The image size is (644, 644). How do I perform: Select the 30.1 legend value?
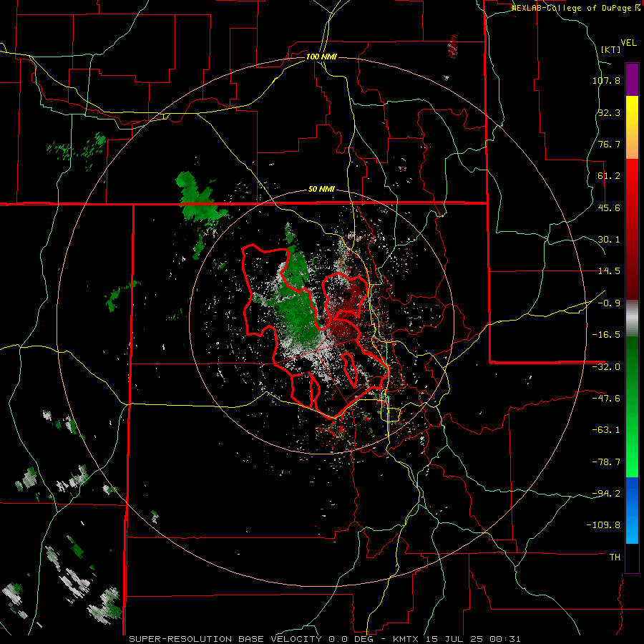pyautogui.click(x=609, y=240)
